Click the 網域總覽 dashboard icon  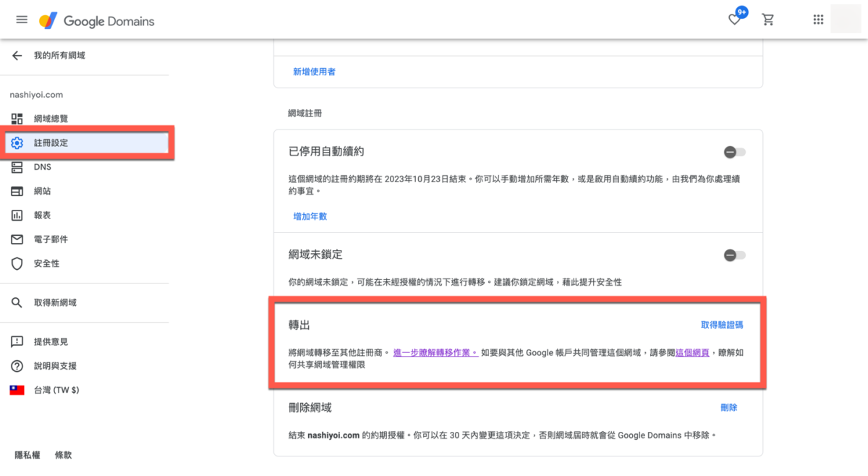[17, 119]
